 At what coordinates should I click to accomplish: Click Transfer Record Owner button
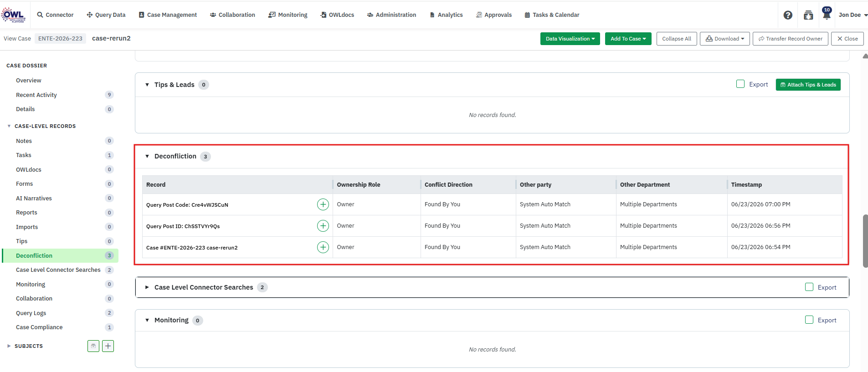tap(791, 39)
